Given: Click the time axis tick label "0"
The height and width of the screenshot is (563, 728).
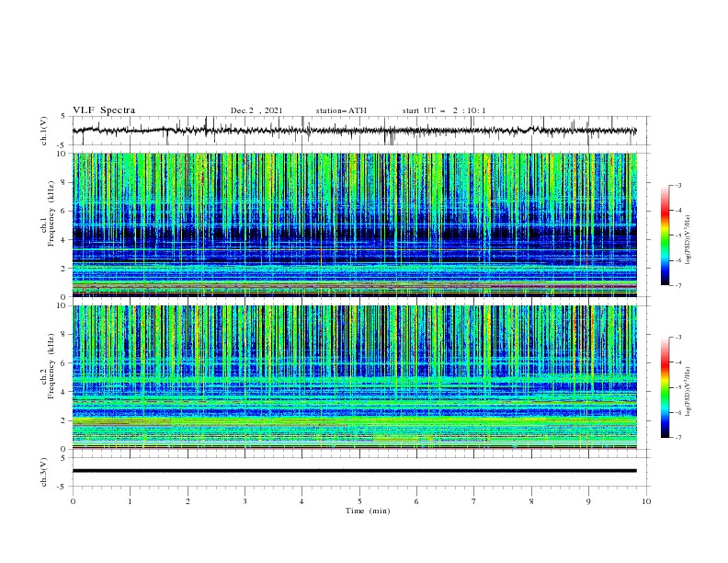Looking at the screenshot, I should (73, 501).
